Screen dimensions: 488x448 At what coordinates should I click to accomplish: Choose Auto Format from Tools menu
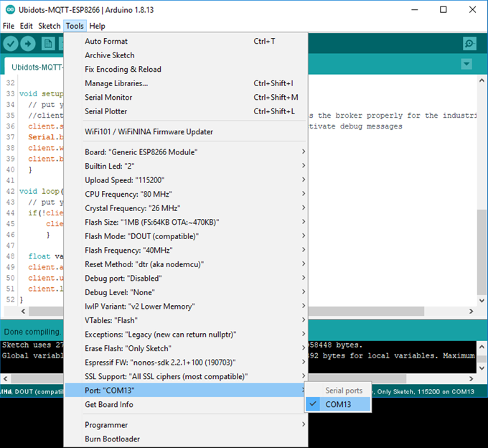click(186, 41)
